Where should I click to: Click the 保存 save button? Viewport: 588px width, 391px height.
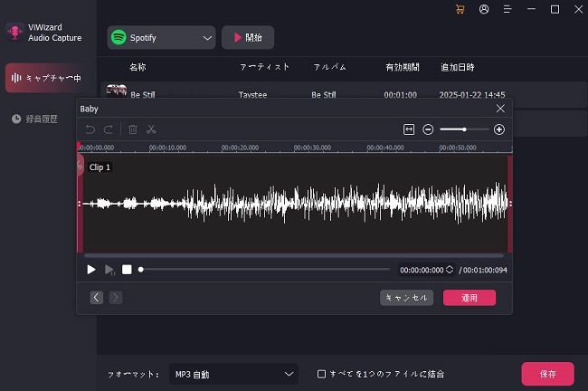[547, 374]
